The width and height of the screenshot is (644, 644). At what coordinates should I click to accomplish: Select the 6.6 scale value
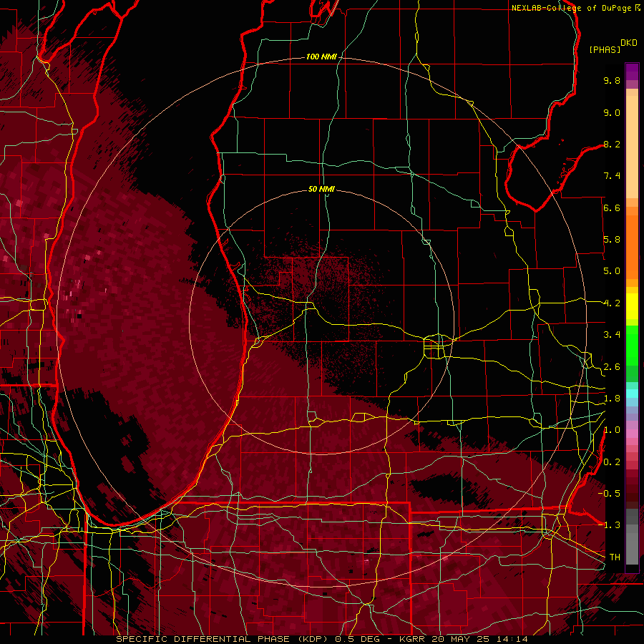pyautogui.click(x=612, y=208)
